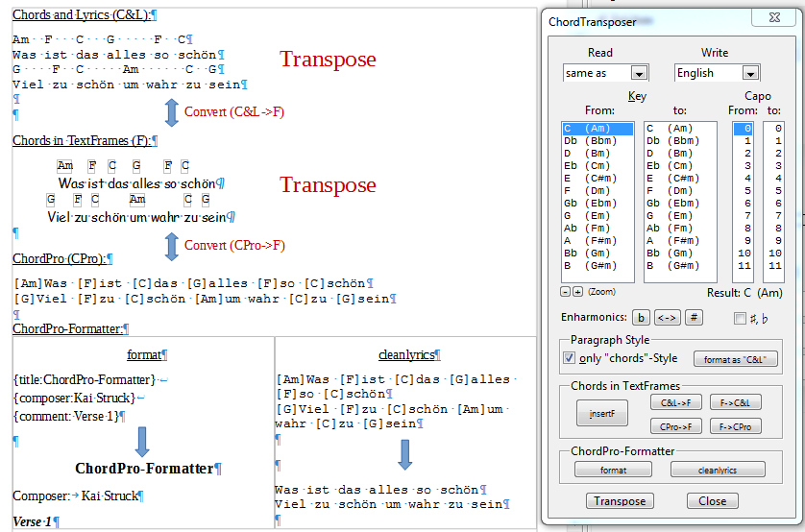Click the bold 'ChordPro-Formatter' title text
This screenshot has height=532, width=805.
(x=144, y=469)
